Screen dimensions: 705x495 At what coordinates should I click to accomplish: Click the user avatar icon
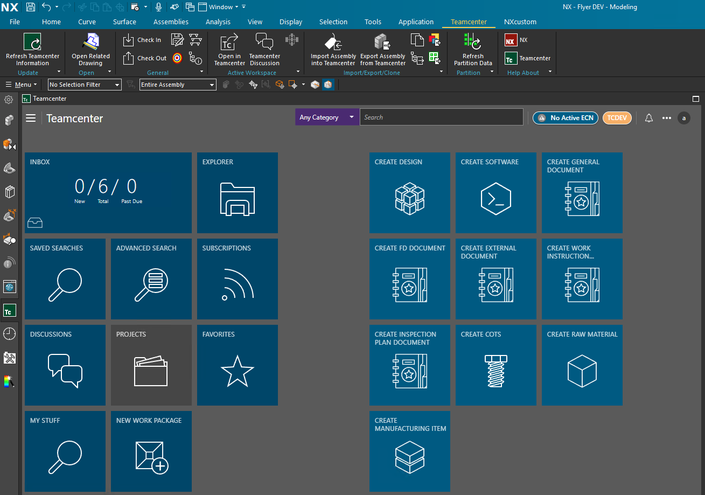click(684, 118)
